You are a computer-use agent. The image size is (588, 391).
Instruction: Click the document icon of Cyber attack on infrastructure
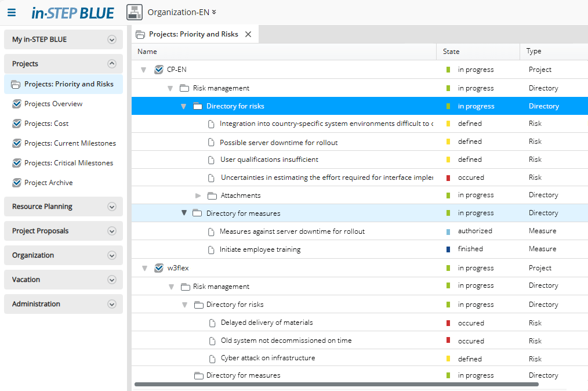coord(211,359)
